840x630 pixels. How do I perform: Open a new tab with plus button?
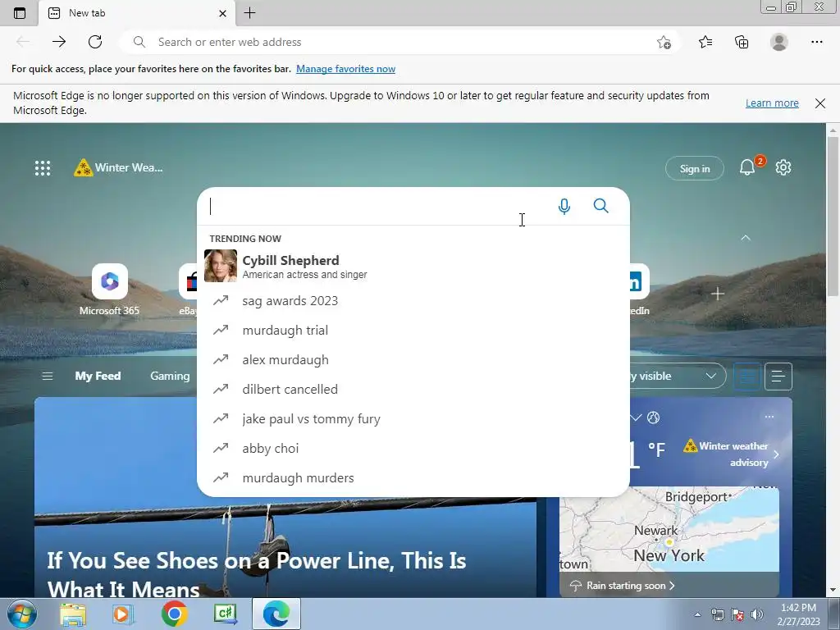(249, 13)
